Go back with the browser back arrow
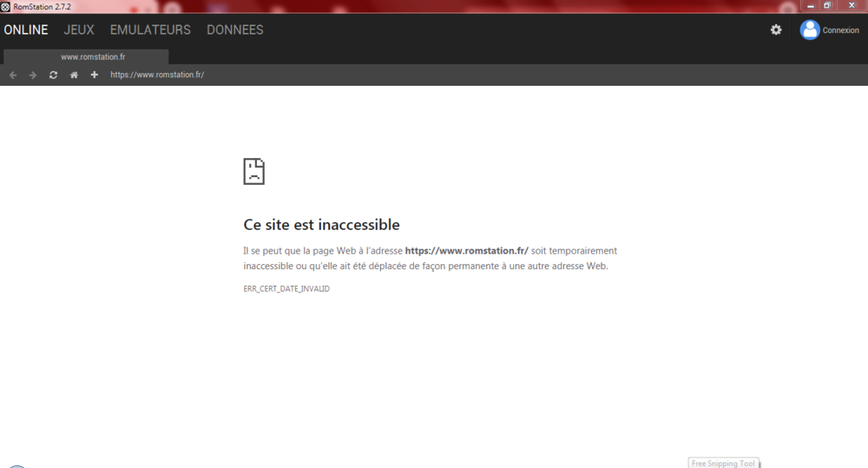 (x=13, y=75)
